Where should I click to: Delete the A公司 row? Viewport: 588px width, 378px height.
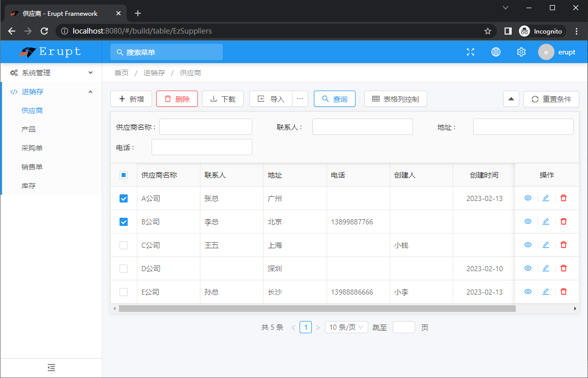tap(563, 198)
